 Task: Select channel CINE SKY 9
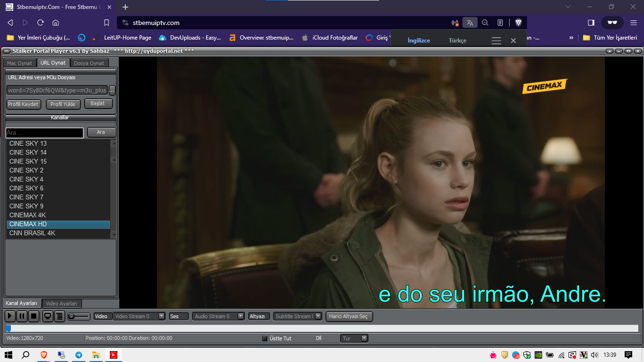click(58, 206)
